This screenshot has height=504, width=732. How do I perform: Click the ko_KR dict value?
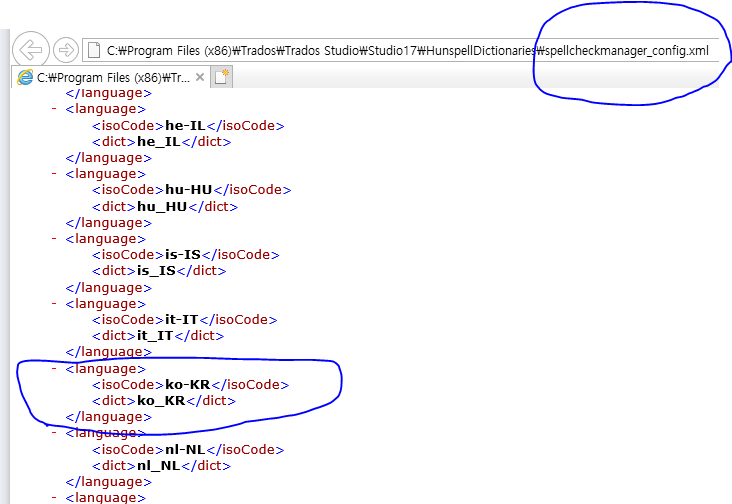(161, 401)
